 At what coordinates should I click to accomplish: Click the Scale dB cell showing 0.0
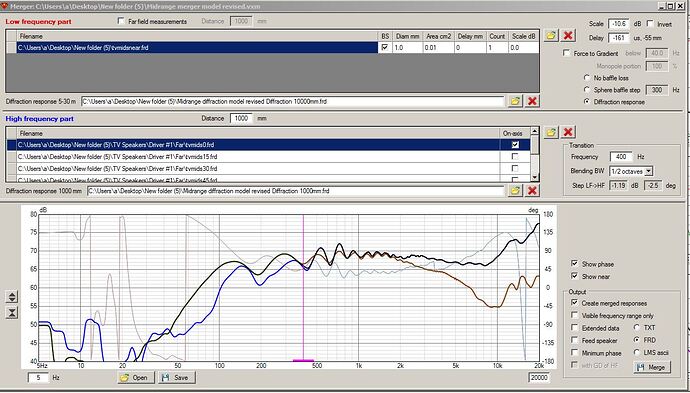[x=523, y=48]
